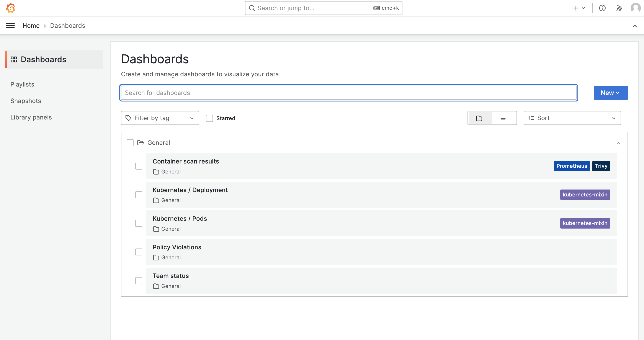The width and height of the screenshot is (644, 340).
Task: Open the Filter by tag dropdown
Action: click(x=160, y=118)
